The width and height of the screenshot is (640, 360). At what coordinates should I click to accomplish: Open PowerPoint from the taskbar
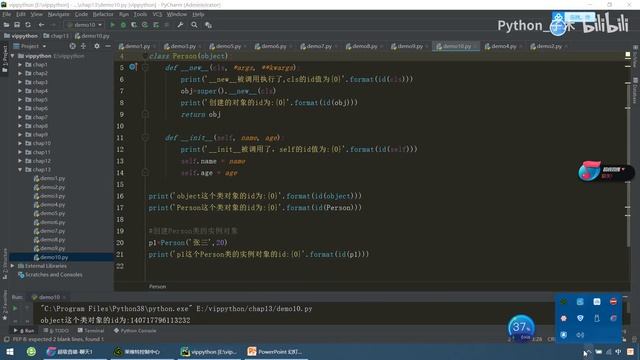coord(275,351)
